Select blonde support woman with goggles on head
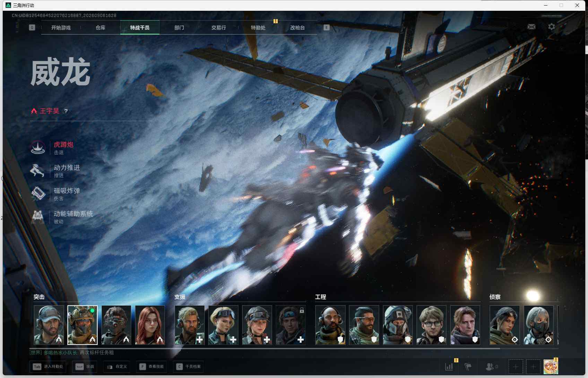This screenshot has height=378, width=588. point(223,325)
